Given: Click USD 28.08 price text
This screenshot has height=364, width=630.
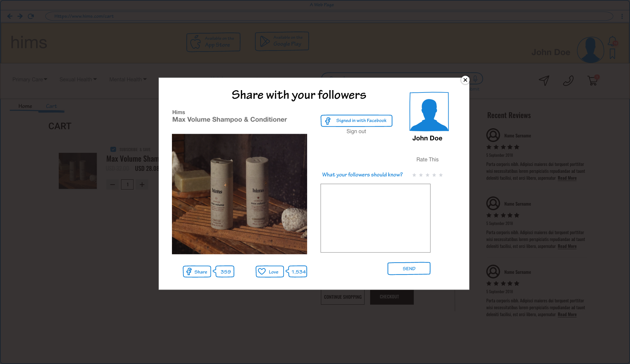Looking at the screenshot, I should [147, 169].
